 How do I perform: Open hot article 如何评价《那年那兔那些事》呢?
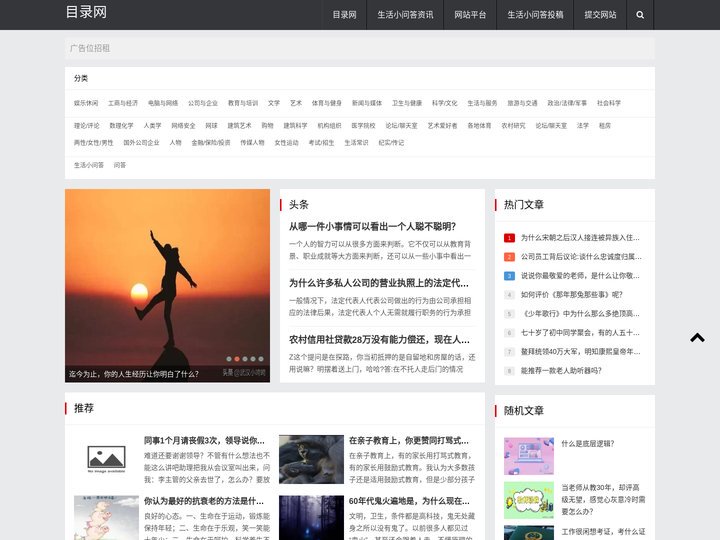pos(572,295)
